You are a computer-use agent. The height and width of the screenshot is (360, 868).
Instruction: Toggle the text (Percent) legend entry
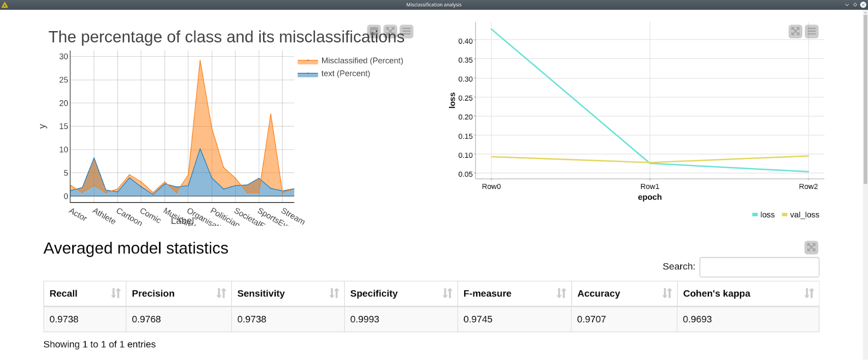pos(334,74)
